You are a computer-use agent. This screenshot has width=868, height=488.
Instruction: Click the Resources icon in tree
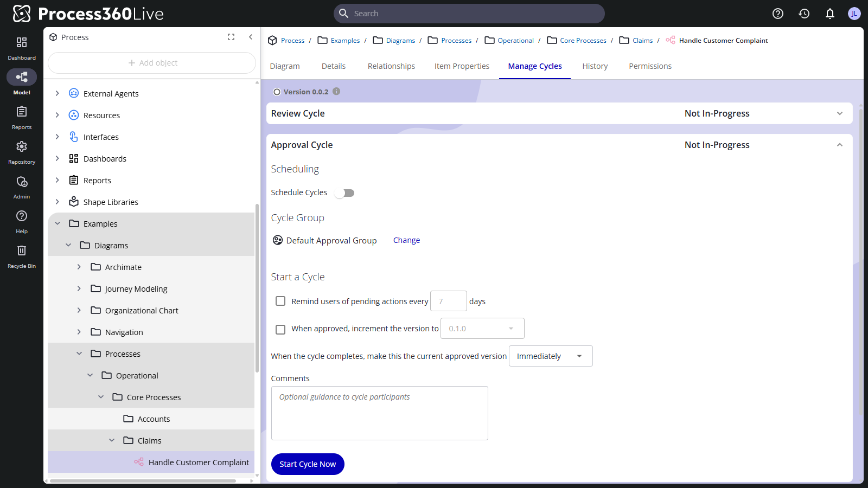coord(74,115)
